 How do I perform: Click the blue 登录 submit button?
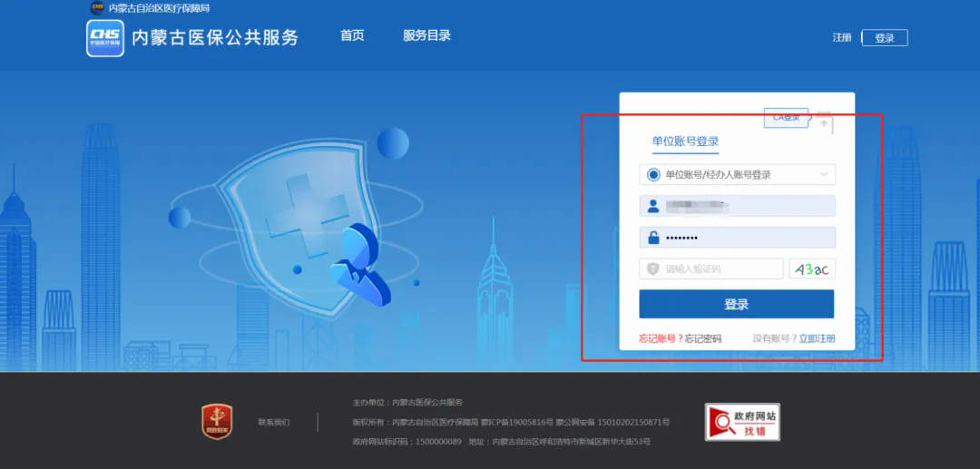pyautogui.click(x=736, y=304)
